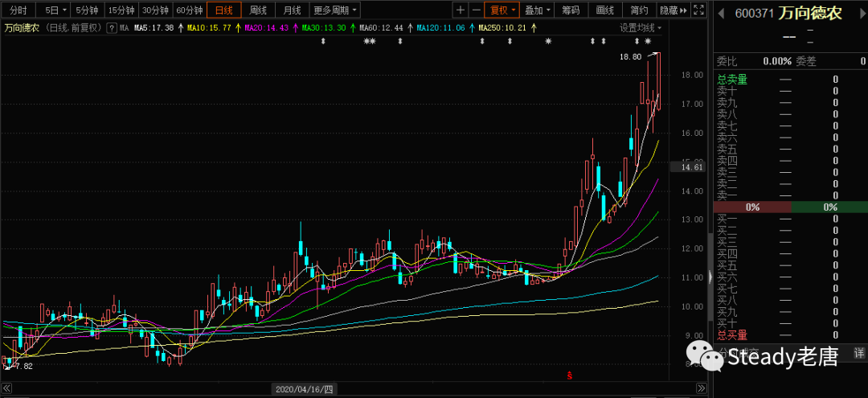Click the MA5 white indicator label
The height and width of the screenshot is (398, 868).
point(153,28)
